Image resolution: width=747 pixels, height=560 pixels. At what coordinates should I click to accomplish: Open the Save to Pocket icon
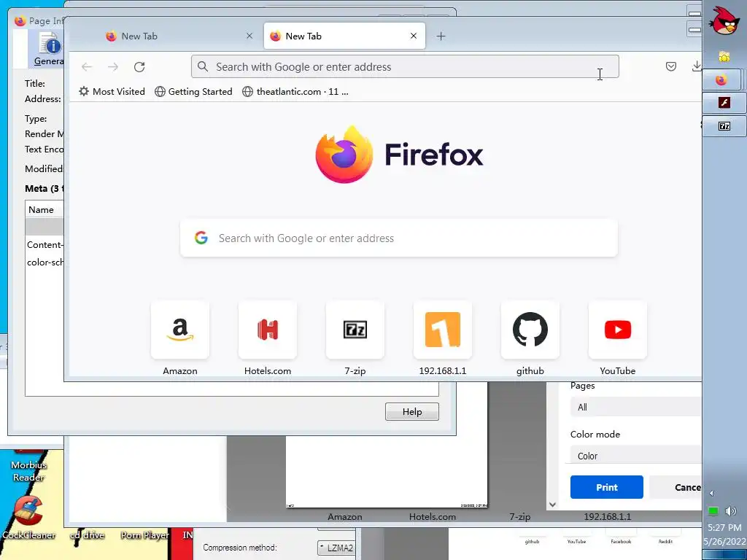(671, 66)
